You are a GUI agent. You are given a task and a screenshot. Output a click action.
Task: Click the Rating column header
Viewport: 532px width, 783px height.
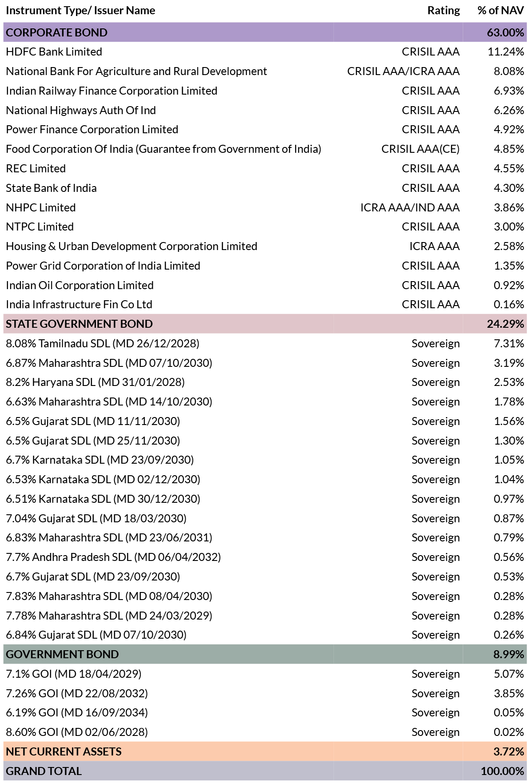point(444,11)
